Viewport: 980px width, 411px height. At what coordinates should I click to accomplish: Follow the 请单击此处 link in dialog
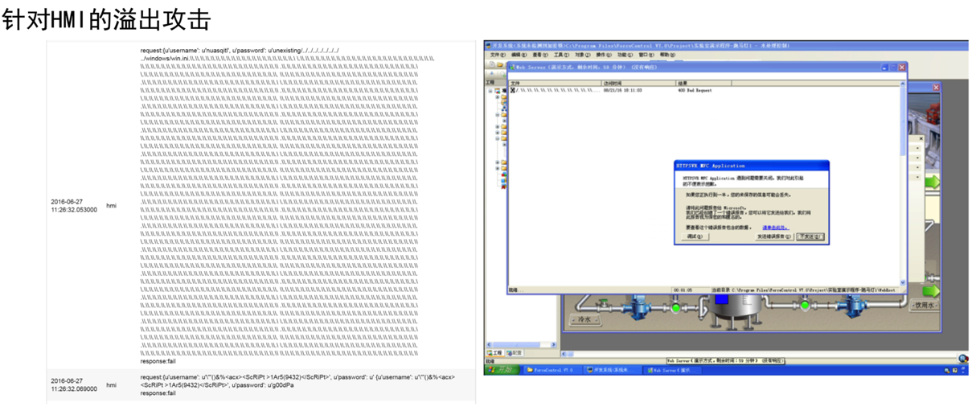pyautogui.click(x=775, y=228)
